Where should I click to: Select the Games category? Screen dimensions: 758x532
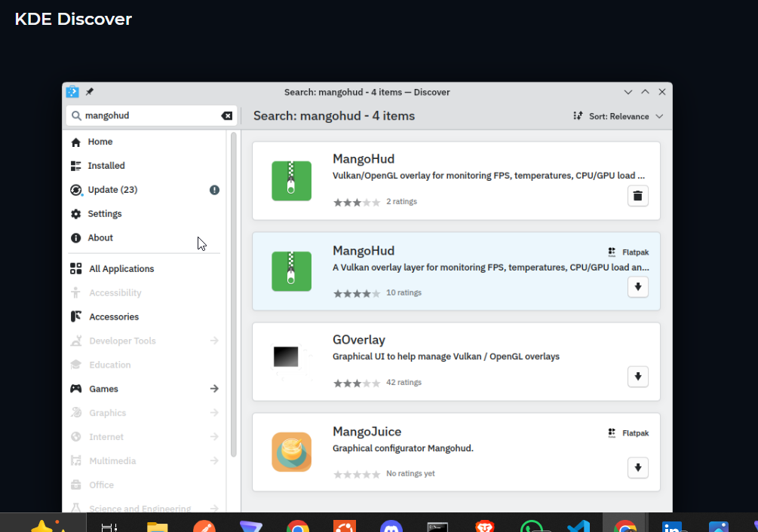point(144,389)
